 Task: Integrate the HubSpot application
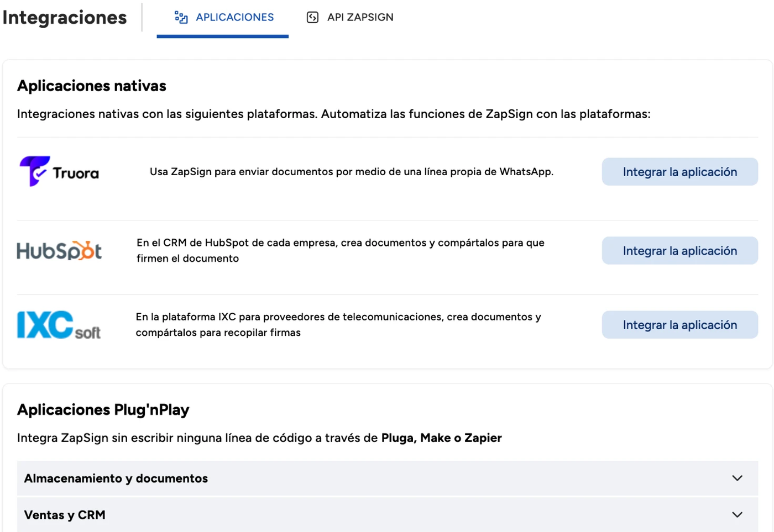coord(679,251)
